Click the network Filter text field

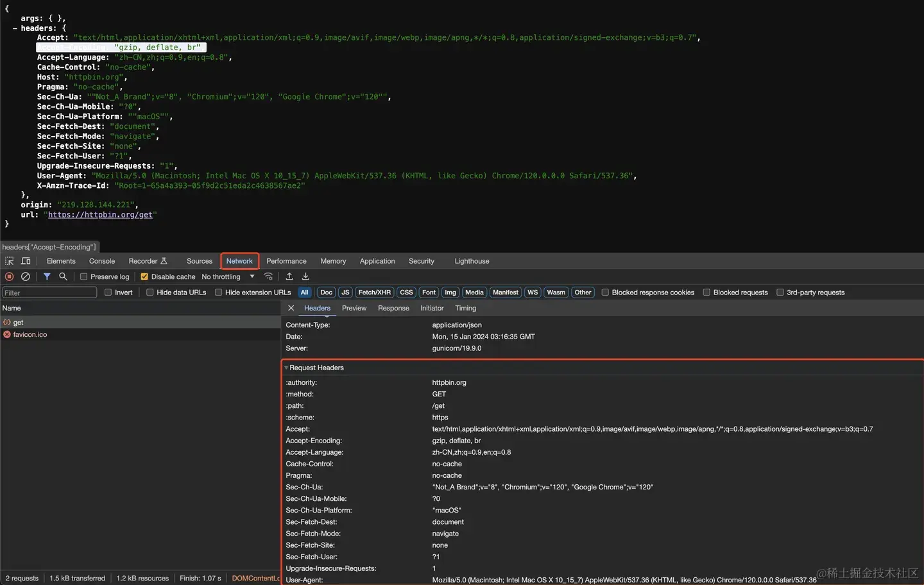(49, 292)
